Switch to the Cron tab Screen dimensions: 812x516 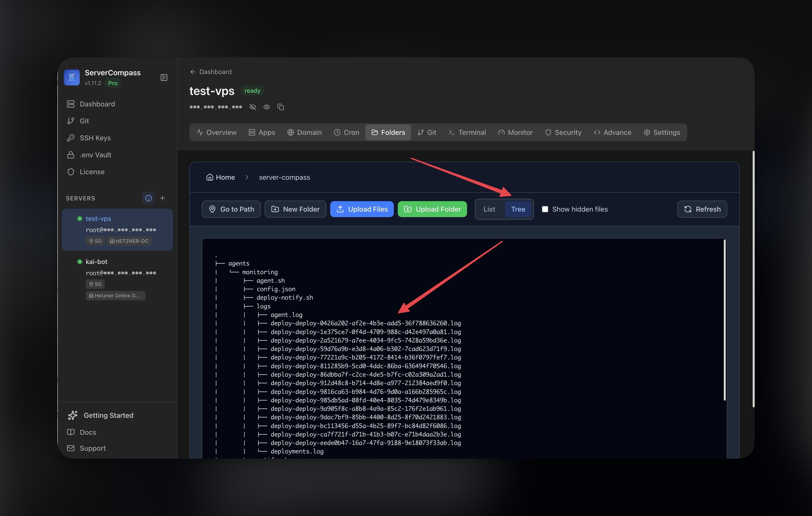tap(346, 133)
